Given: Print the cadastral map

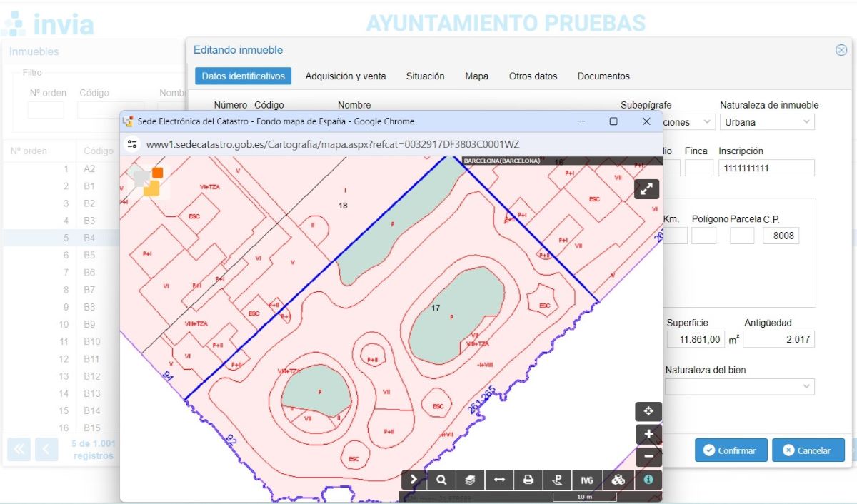Looking at the screenshot, I should pyautogui.click(x=528, y=480).
